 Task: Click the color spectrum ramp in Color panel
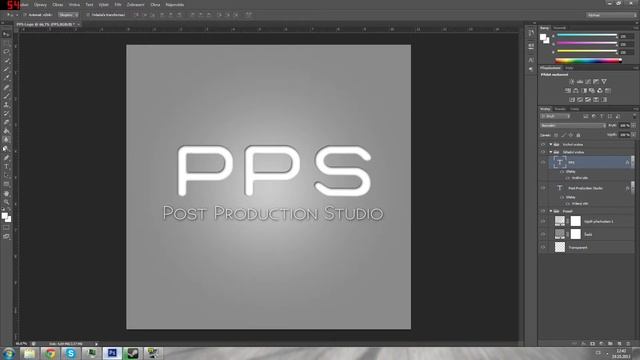(x=588, y=61)
